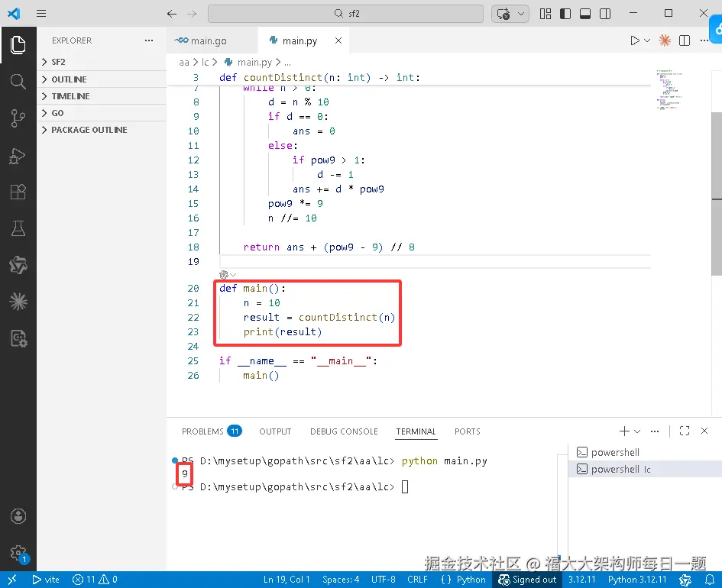Image resolution: width=722 pixels, height=588 pixels.
Task: Toggle the bottom panel visibility
Action: click(585, 14)
